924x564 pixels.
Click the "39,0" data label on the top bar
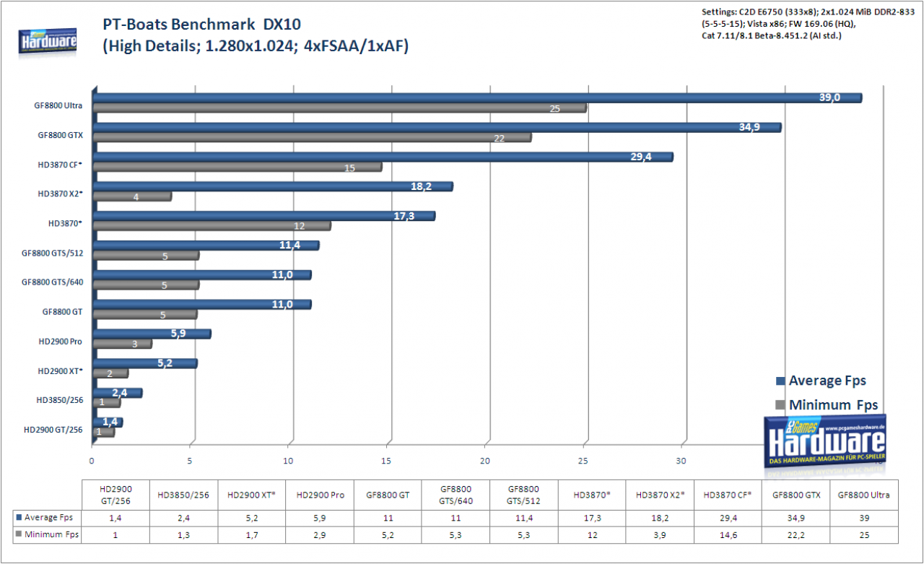click(x=829, y=97)
